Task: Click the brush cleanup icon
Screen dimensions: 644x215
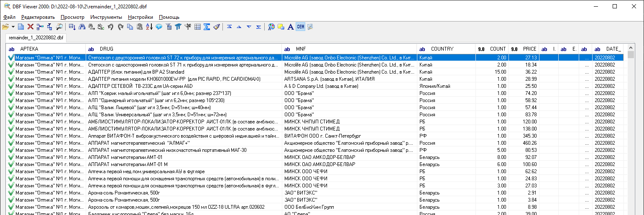Action: [216, 27]
